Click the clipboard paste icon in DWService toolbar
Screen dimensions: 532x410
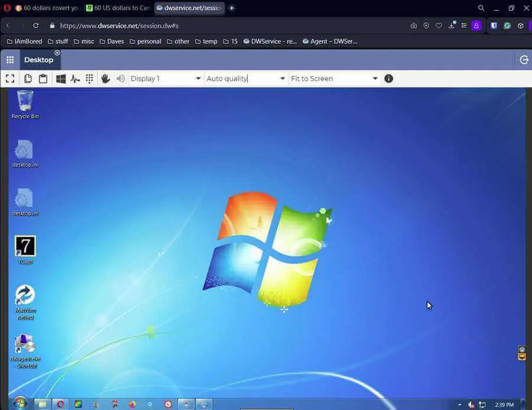43,79
